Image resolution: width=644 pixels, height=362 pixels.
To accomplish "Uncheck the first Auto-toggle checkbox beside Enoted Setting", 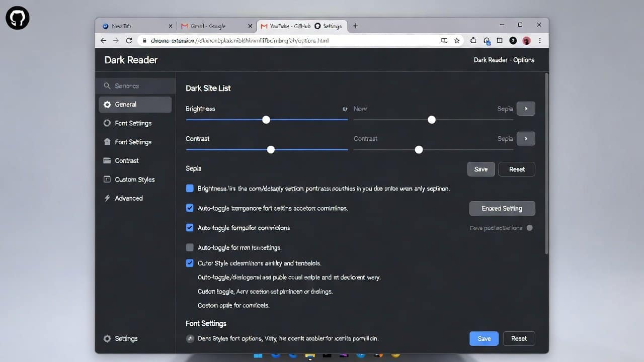I will point(190,208).
